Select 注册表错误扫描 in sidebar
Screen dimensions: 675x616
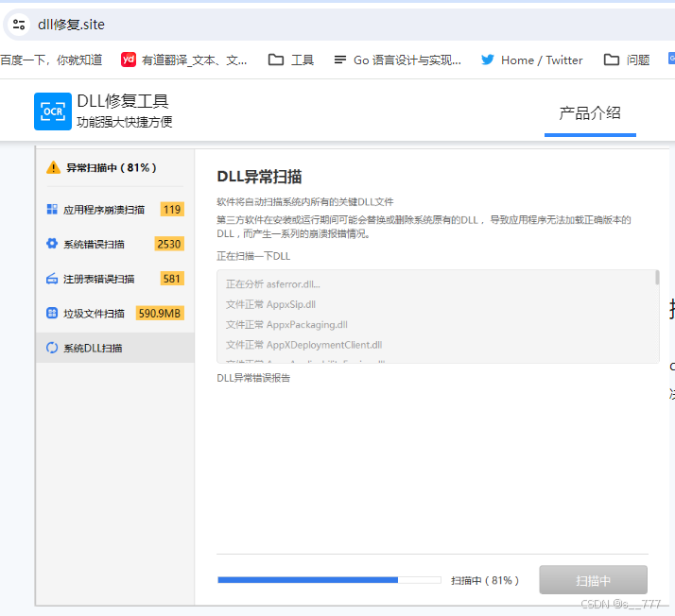coord(115,279)
